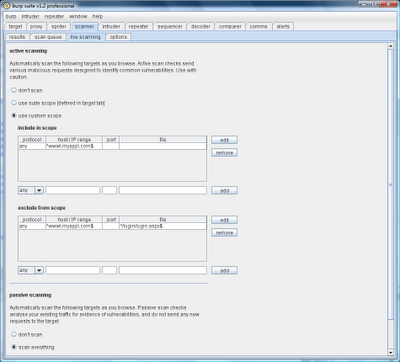Choose "use suite scope" radio button

point(14,103)
